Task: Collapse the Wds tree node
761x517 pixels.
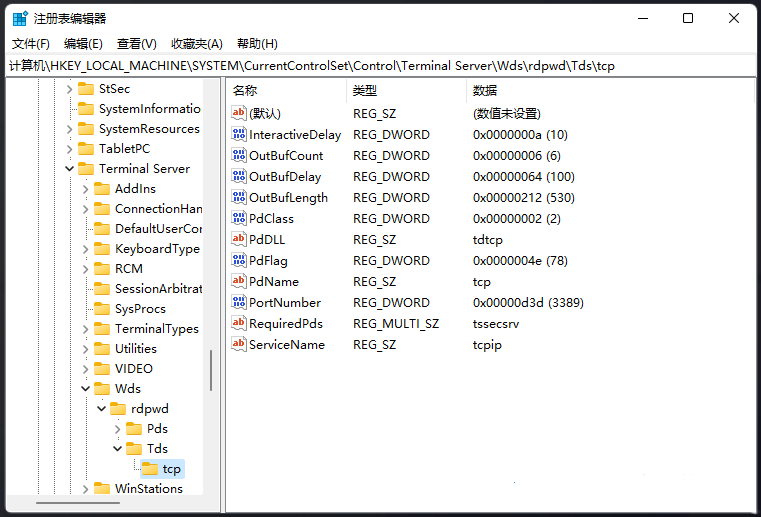Action: (x=85, y=388)
